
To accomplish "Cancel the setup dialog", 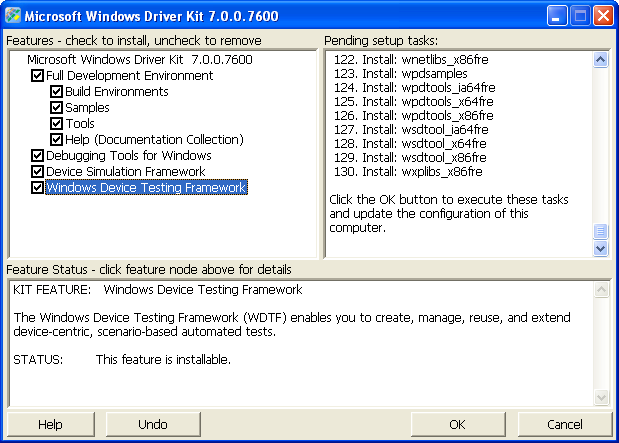I will pos(565,424).
